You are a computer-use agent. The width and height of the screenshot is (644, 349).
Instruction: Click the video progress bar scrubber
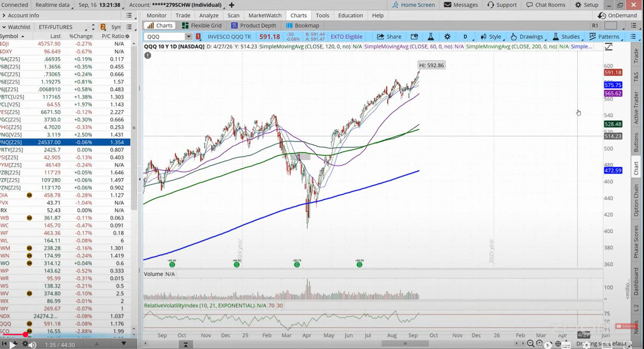(25, 335)
